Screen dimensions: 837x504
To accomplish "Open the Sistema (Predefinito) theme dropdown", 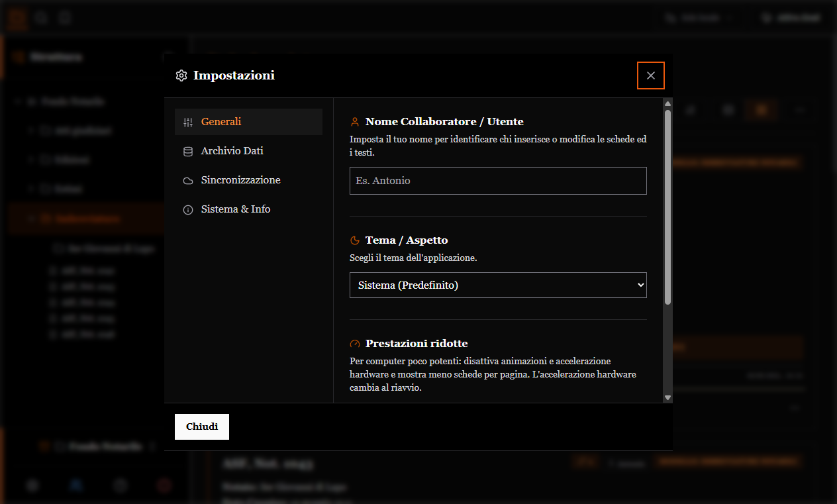I will point(498,285).
